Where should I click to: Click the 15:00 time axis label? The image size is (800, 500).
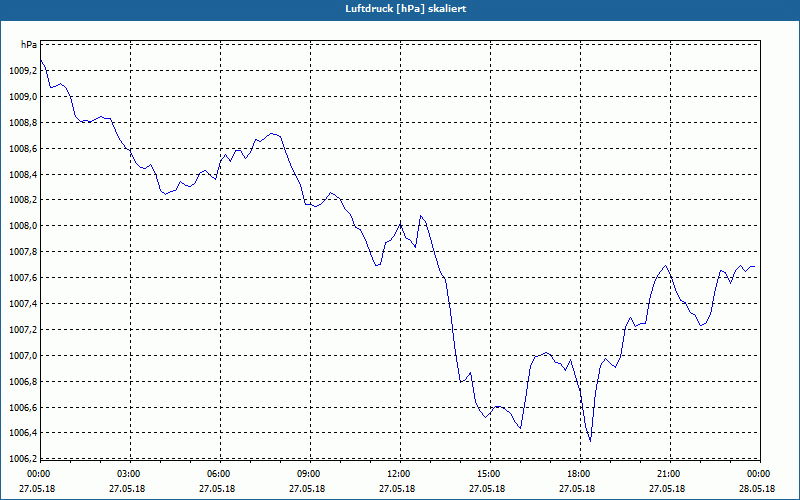(x=489, y=474)
